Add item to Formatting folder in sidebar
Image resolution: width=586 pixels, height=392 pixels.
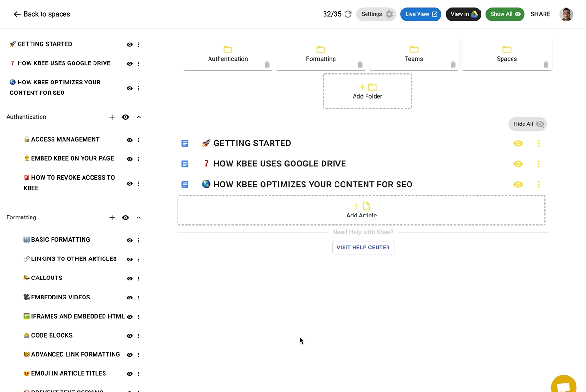click(x=112, y=217)
